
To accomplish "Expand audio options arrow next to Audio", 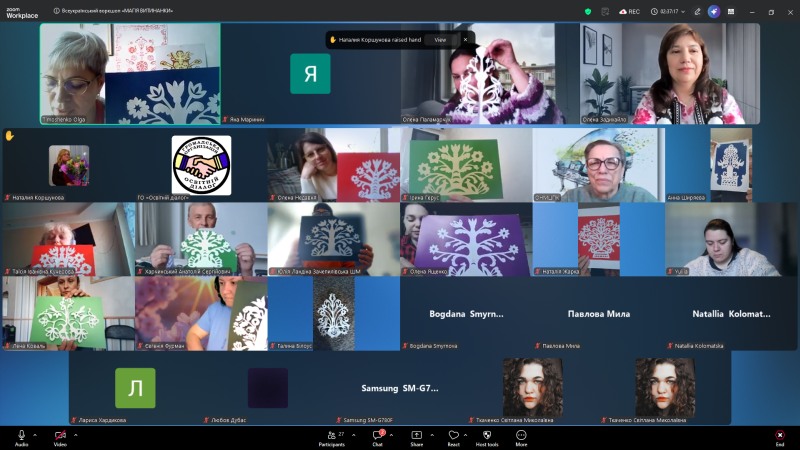I will pos(35,435).
